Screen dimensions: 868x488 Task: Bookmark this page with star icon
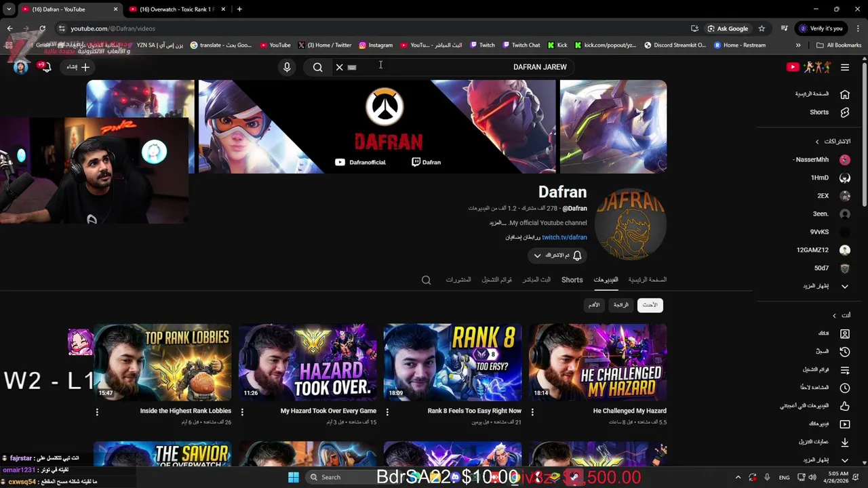[762, 28]
